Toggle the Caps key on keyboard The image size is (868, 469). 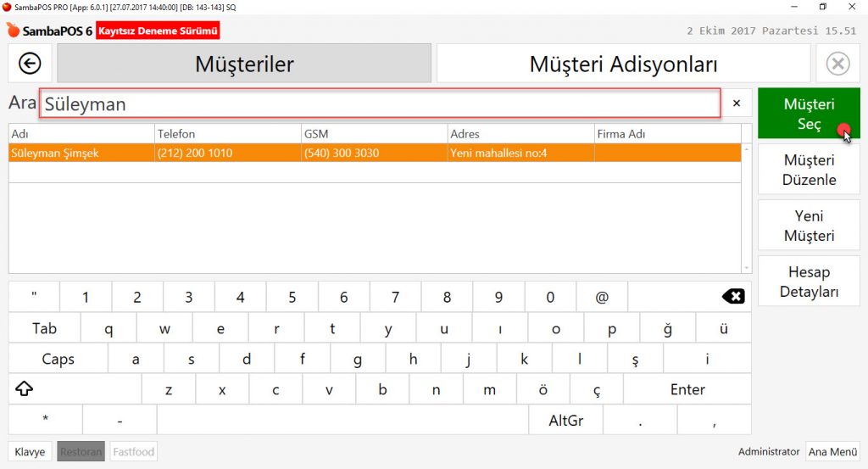pos(58,359)
